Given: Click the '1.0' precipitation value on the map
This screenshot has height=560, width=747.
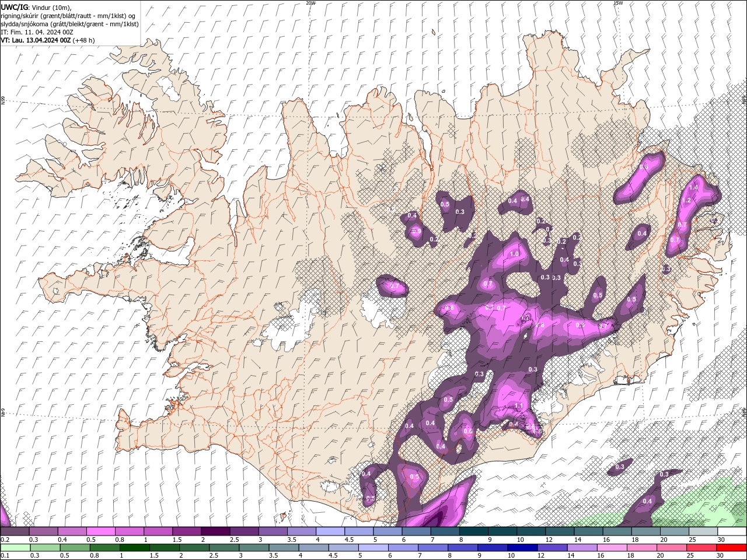Looking at the screenshot, I should (514, 254).
